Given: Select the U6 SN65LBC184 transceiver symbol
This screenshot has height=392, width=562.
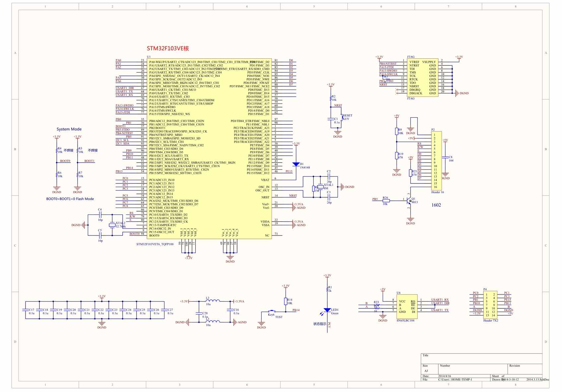Looking at the screenshot, I should [407, 306].
